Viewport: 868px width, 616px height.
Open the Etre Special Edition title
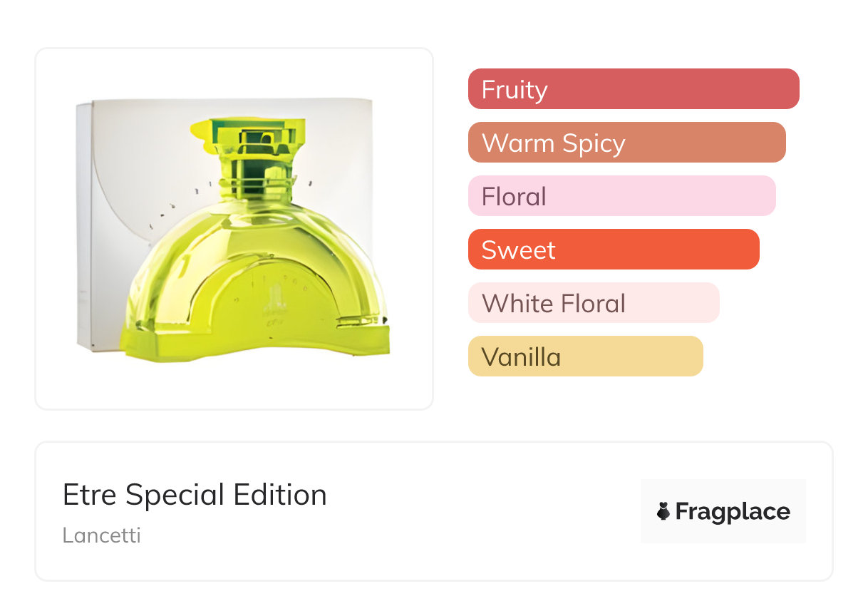click(x=195, y=495)
